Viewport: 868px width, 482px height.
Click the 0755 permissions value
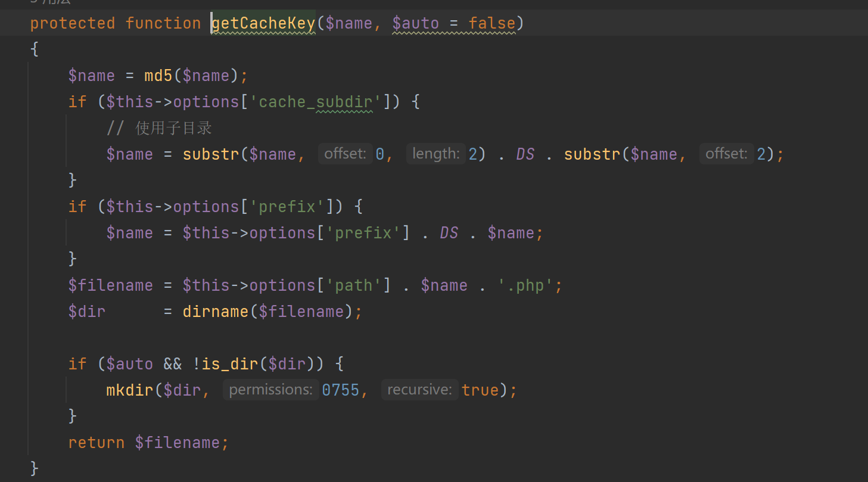coord(341,390)
